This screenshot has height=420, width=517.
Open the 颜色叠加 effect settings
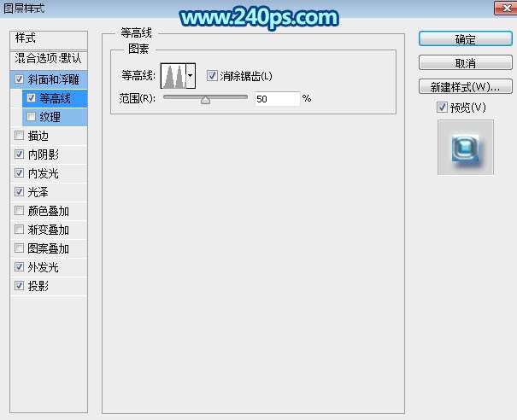tap(49, 211)
